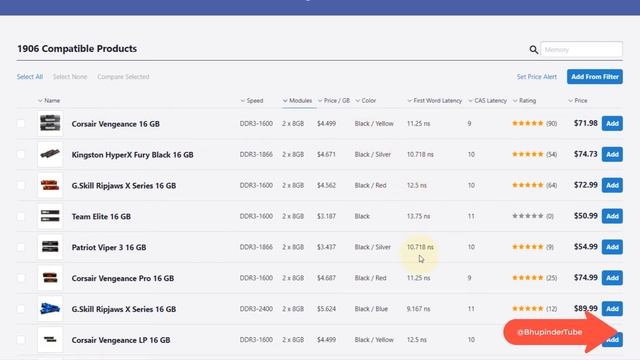Click the Select None link
The height and width of the screenshot is (360, 640).
coord(70,77)
